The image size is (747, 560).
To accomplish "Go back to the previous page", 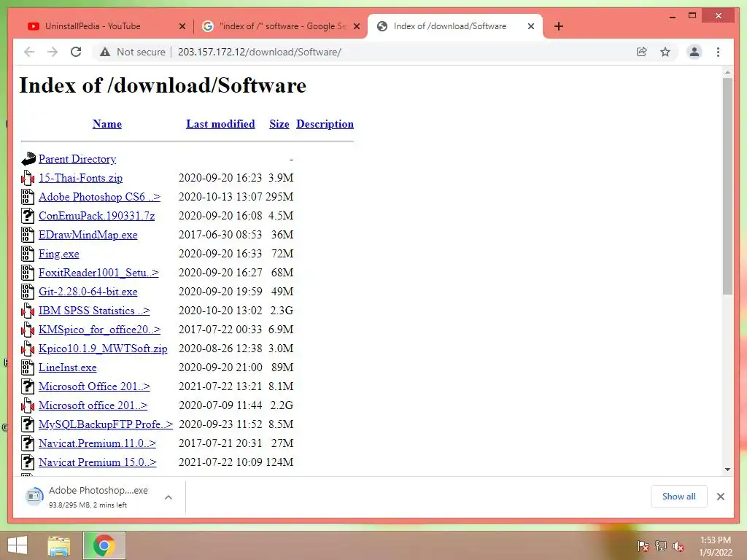I will tap(29, 52).
